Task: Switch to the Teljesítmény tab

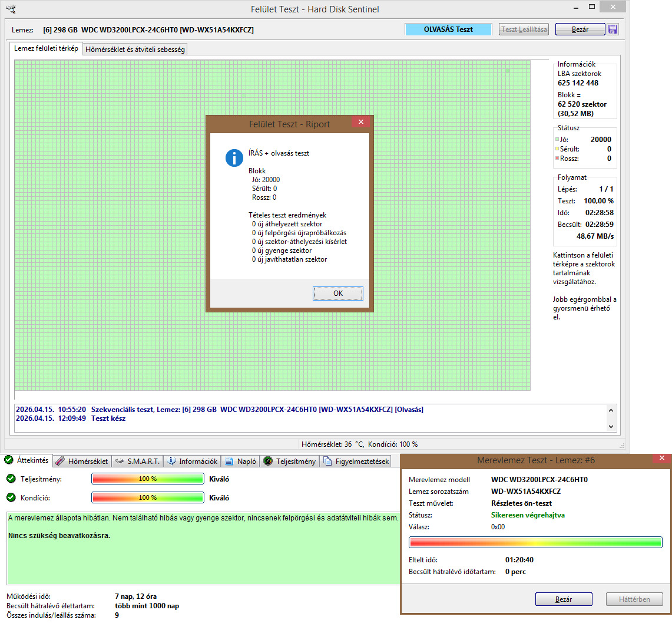Action: pos(290,462)
